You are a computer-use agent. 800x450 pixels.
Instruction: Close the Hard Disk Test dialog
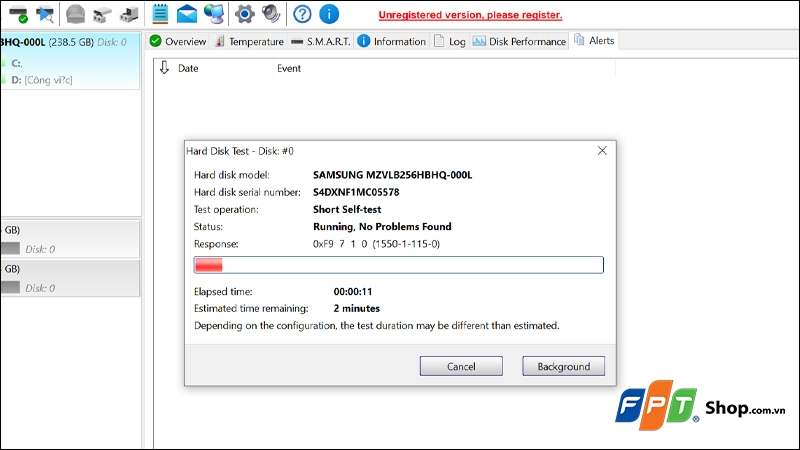point(603,151)
